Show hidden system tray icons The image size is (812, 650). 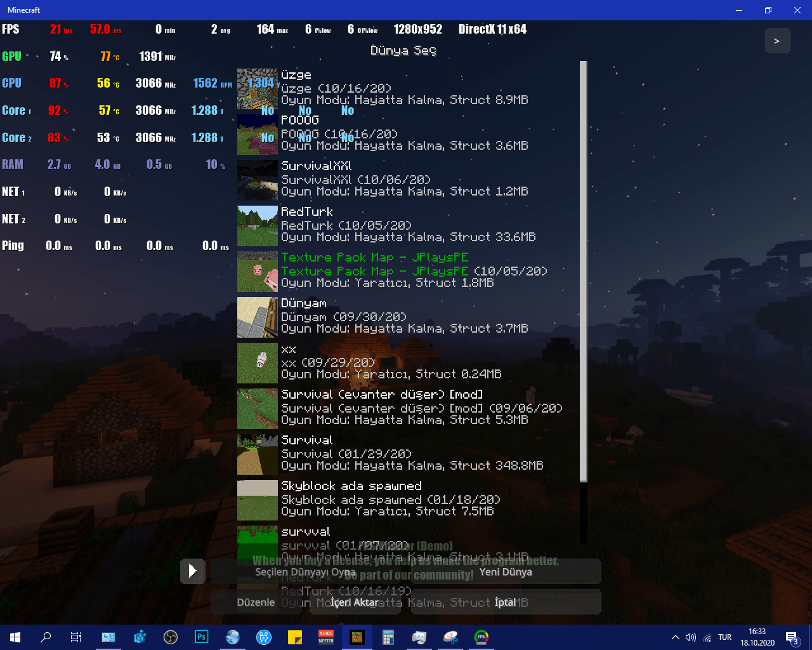(x=676, y=637)
